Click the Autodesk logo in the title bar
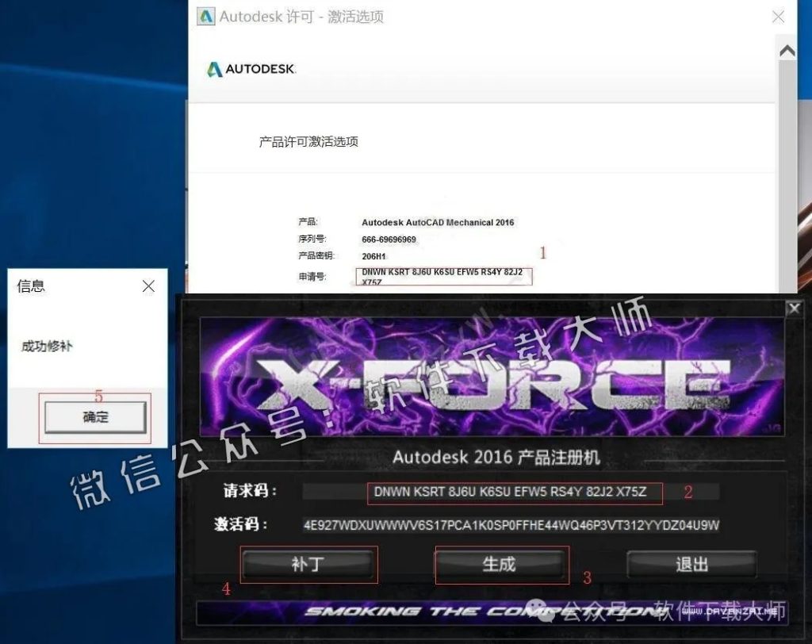 coord(207,15)
